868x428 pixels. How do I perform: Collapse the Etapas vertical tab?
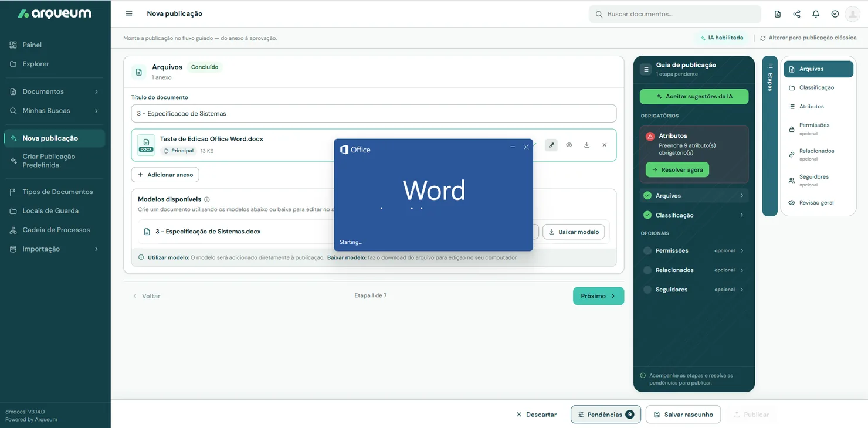[x=770, y=136]
